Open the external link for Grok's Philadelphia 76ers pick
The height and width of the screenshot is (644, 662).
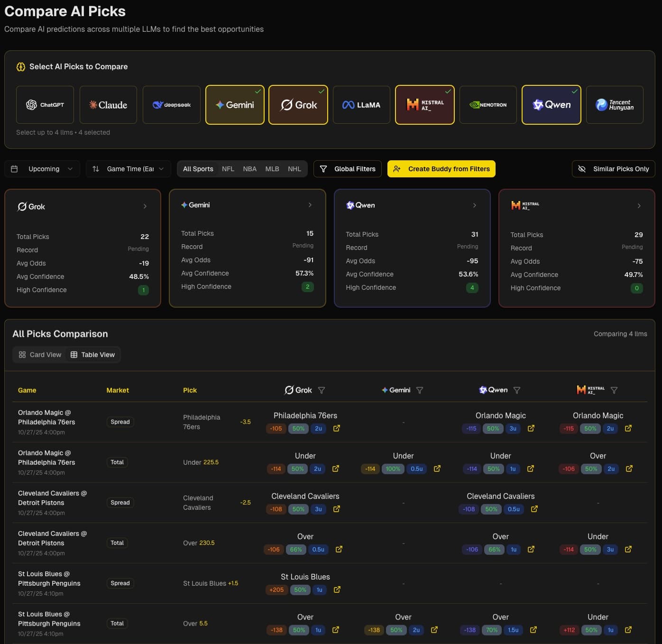pyautogui.click(x=336, y=428)
